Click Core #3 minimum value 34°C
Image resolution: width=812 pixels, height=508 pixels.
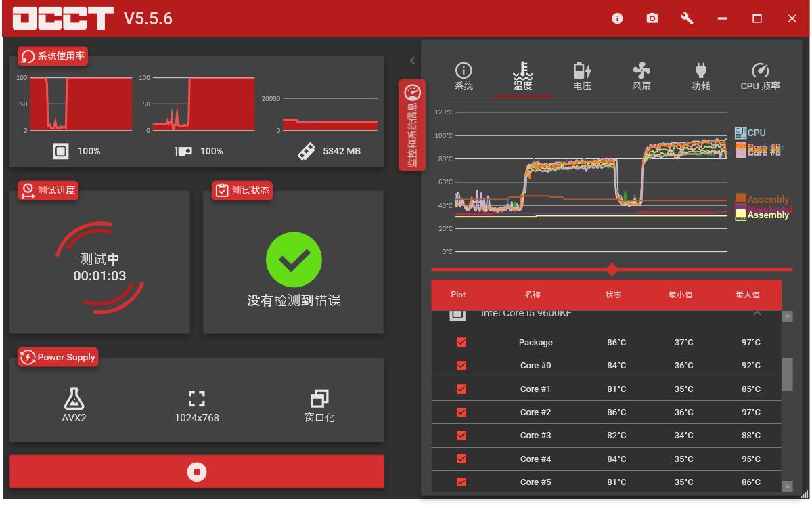pos(684,436)
